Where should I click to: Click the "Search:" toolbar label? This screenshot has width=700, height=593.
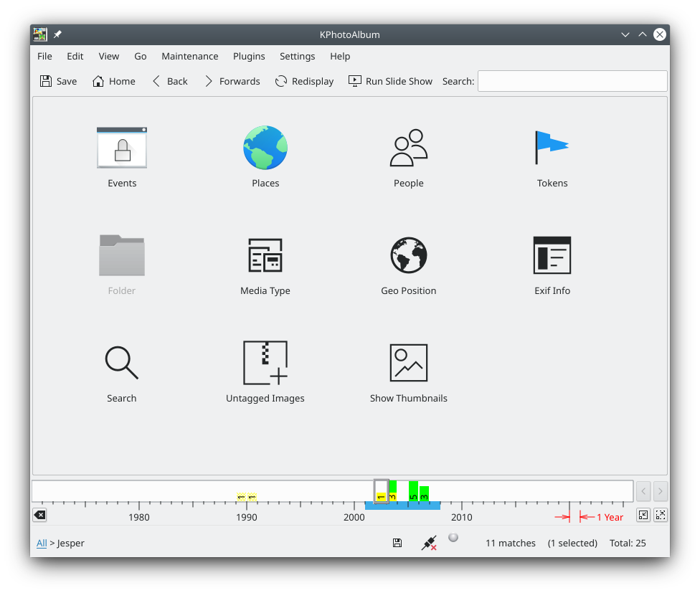point(458,81)
